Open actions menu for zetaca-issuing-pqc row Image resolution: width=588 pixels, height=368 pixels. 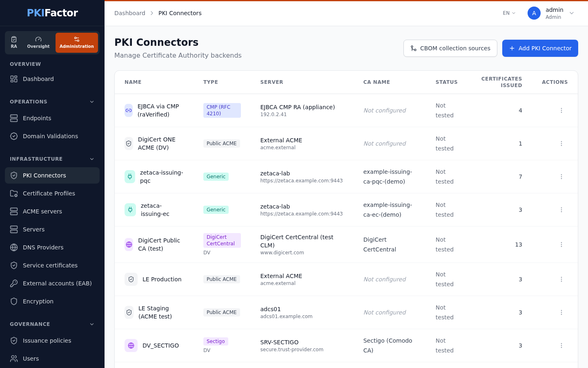tap(561, 177)
